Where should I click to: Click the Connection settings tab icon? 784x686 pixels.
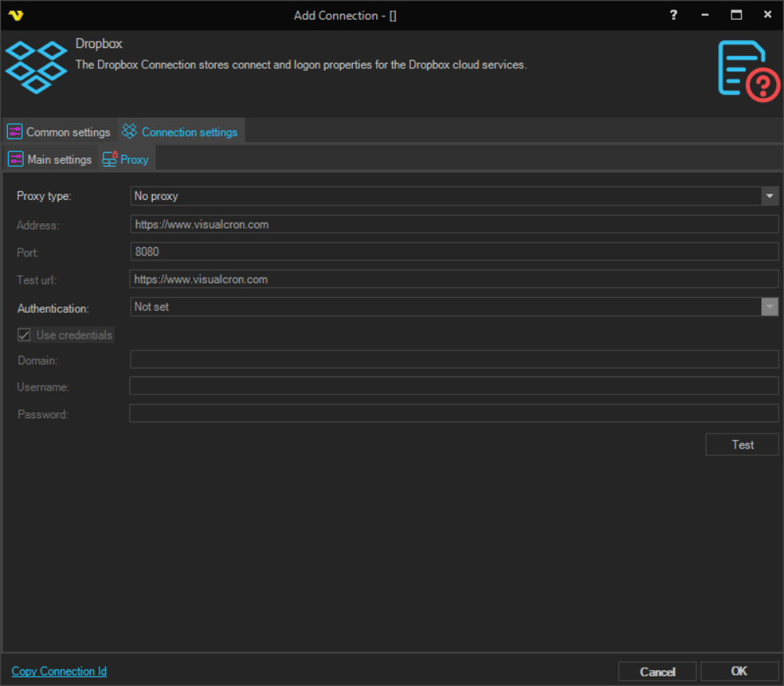tap(129, 132)
